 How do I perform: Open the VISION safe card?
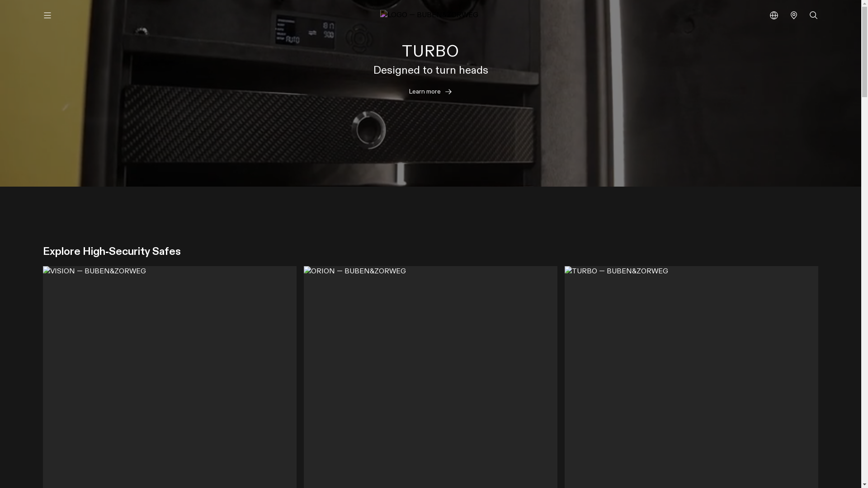pos(170,377)
